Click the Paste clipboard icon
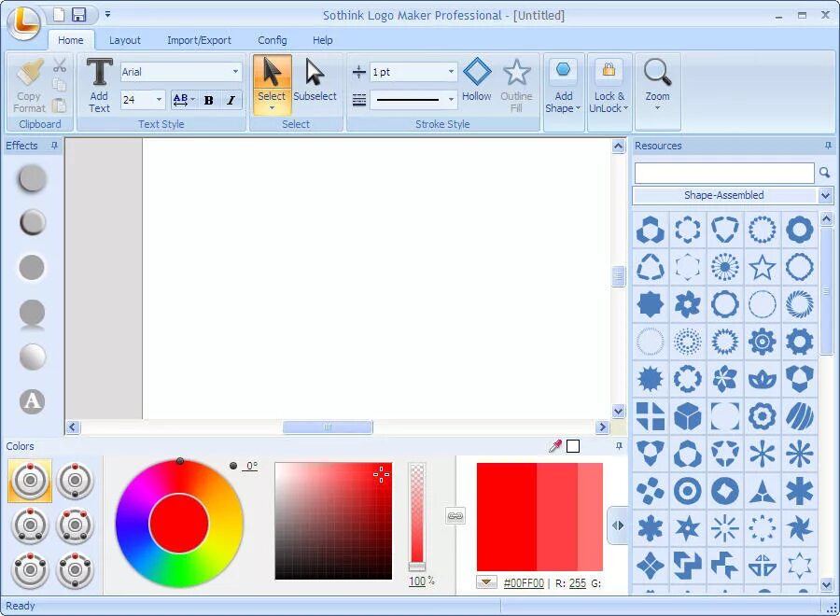 coord(60,105)
